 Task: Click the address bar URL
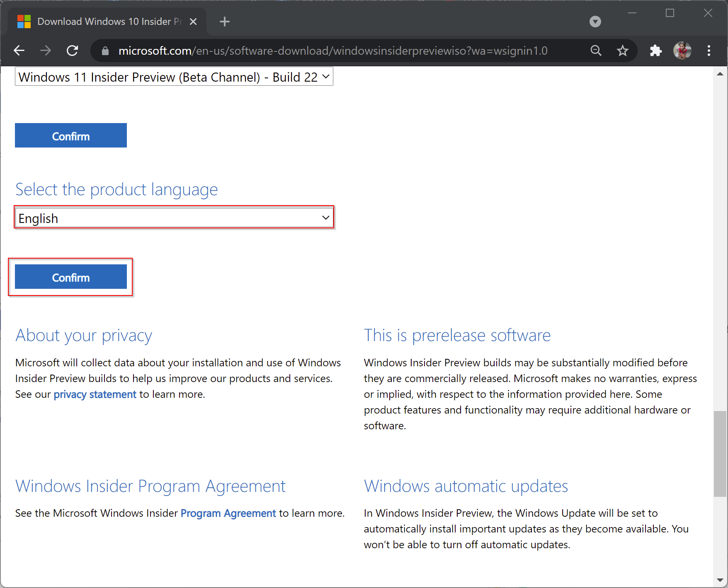point(333,51)
